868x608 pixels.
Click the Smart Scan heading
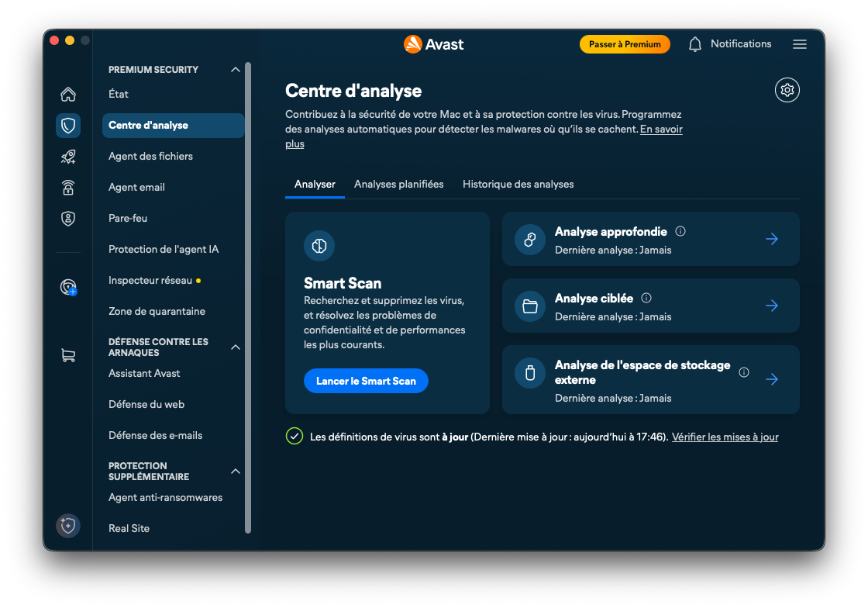(343, 283)
